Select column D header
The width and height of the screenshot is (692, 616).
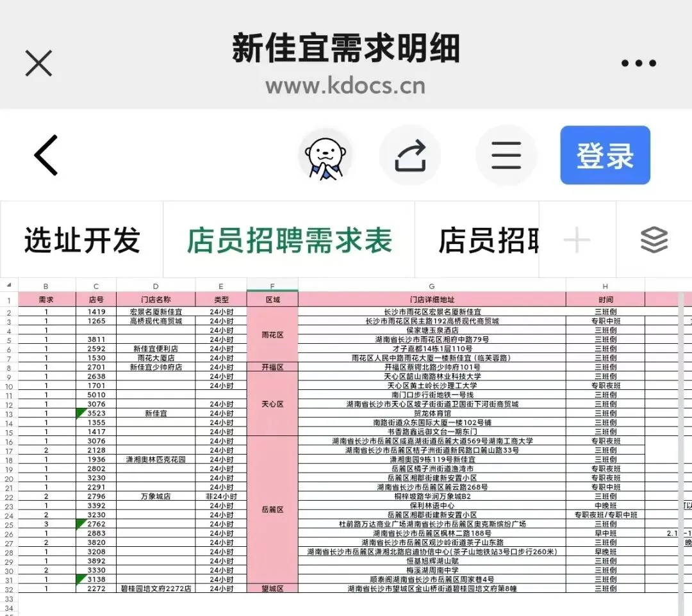click(x=156, y=286)
